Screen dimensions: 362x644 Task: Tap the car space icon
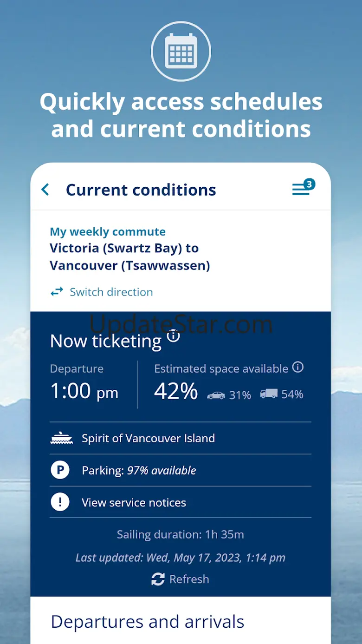(216, 395)
